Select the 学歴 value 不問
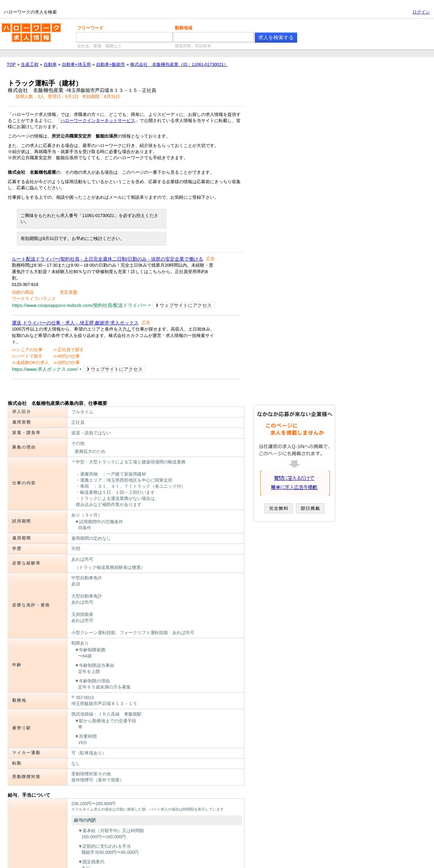 tap(76, 549)
